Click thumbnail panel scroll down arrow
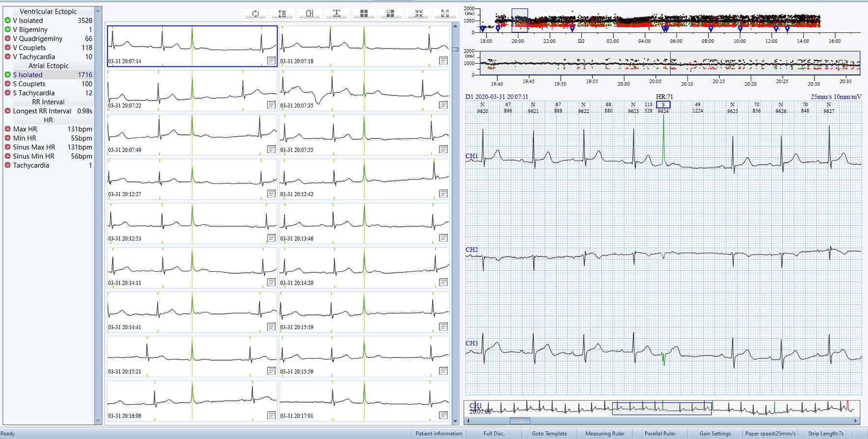The image size is (868, 439). click(x=455, y=421)
